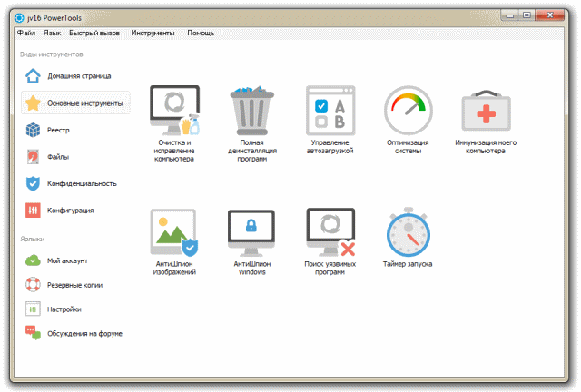The image size is (581, 392).
Task: Open the Файл menu
Action: point(26,33)
